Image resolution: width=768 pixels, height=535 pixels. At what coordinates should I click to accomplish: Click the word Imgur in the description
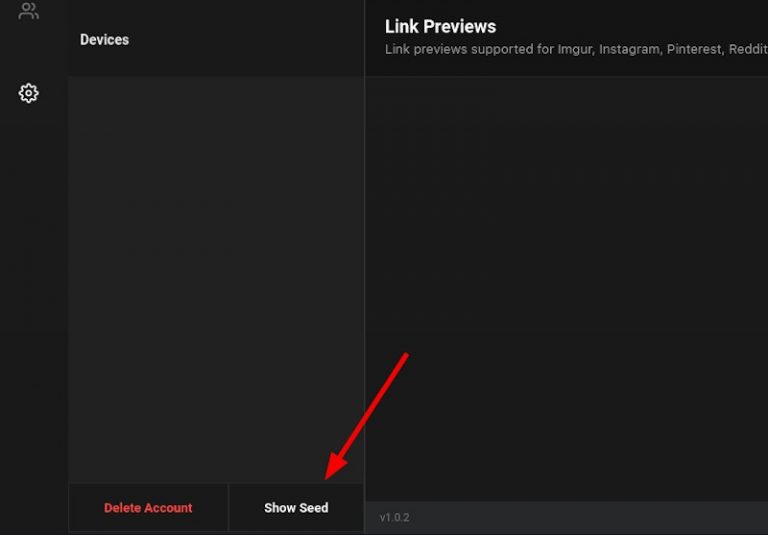click(573, 49)
